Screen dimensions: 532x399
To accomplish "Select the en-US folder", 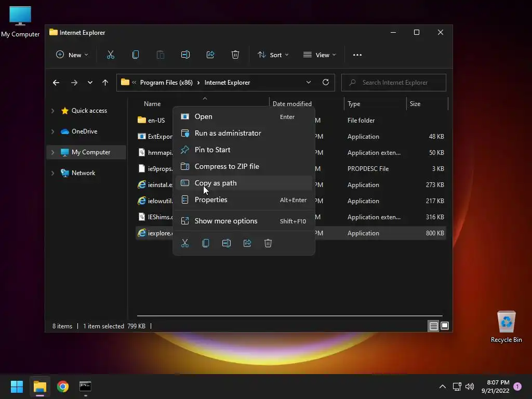I will pyautogui.click(x=151, y=120).
